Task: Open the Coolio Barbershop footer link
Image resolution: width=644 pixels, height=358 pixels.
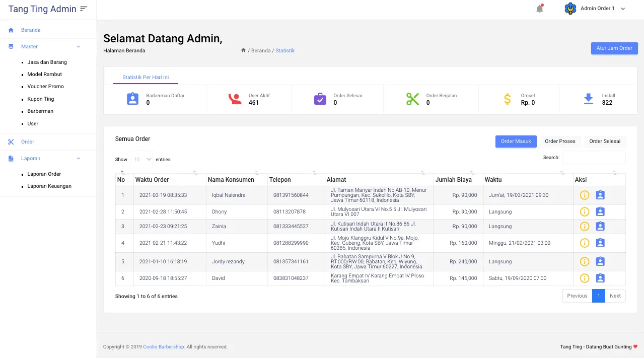Action: click(x=163, y=347)
